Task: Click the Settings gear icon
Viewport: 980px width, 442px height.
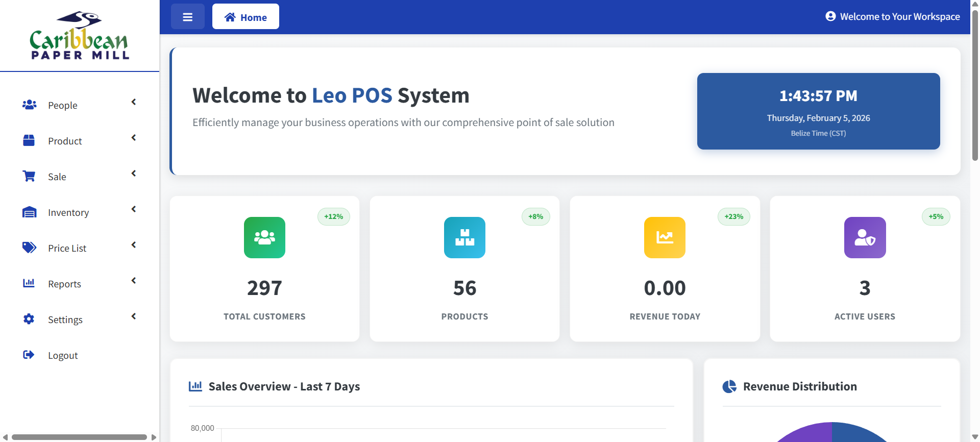Action: click(x=29, y=319)
